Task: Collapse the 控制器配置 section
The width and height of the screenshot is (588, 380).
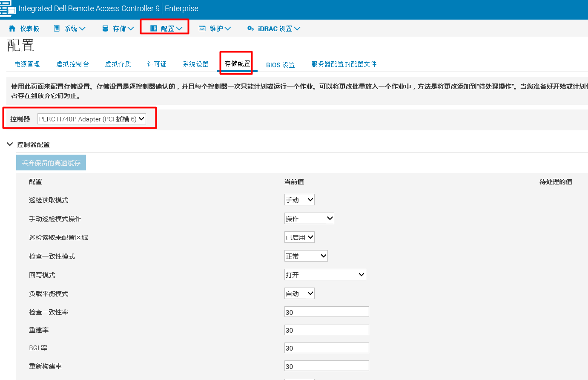Action: coord(9,144)
